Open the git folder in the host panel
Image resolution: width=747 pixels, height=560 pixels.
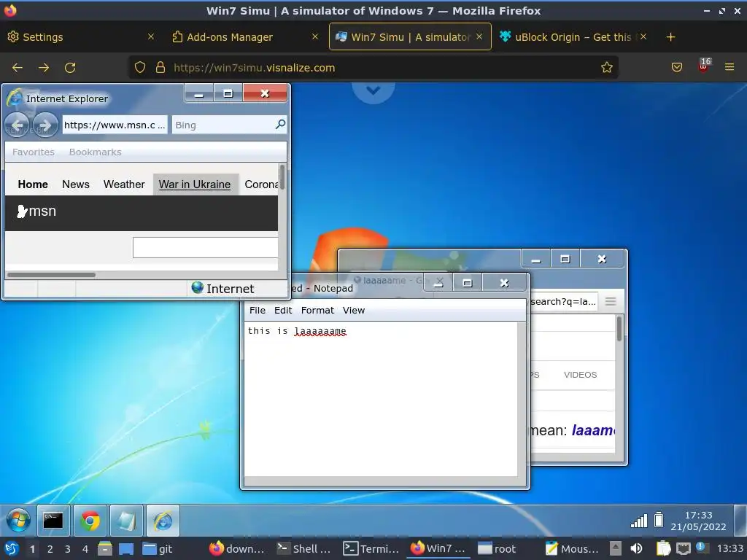(158, 549)
